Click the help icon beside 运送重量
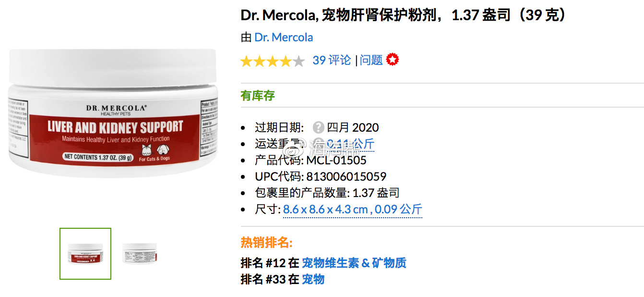The width and height of the screenshot is (644, 297). (318, 144)
